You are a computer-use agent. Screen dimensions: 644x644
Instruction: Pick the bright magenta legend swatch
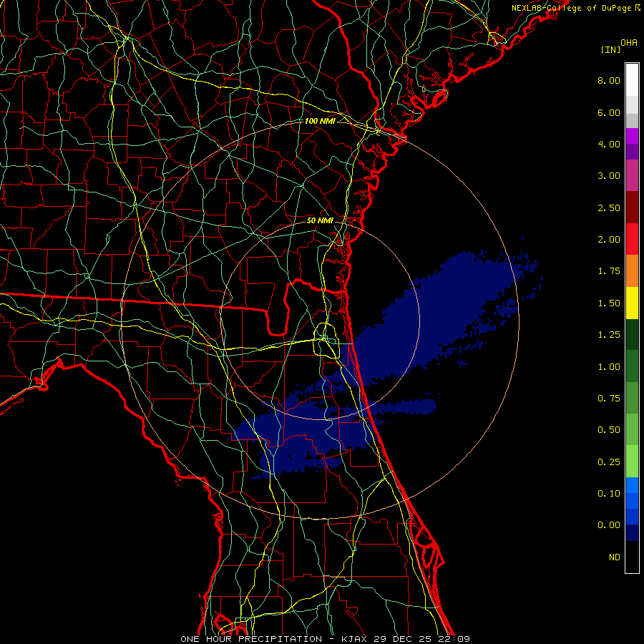[632, 136]
